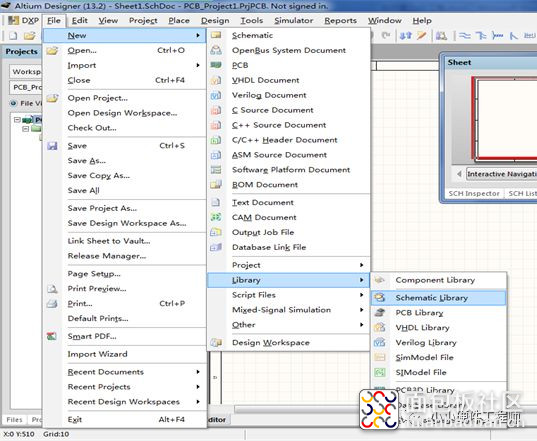Collapse the PCB project tree node
The image size is (537, 441).
click(17, 119)
